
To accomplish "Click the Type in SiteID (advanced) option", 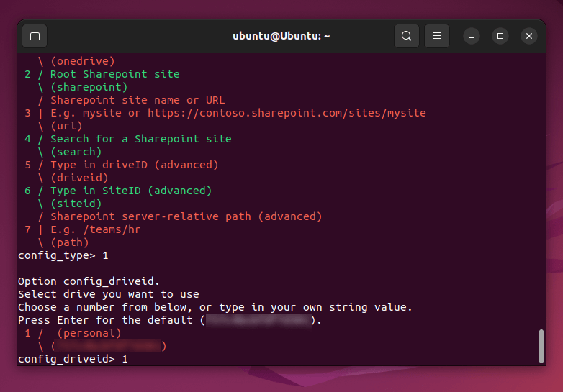I will 130,191.
